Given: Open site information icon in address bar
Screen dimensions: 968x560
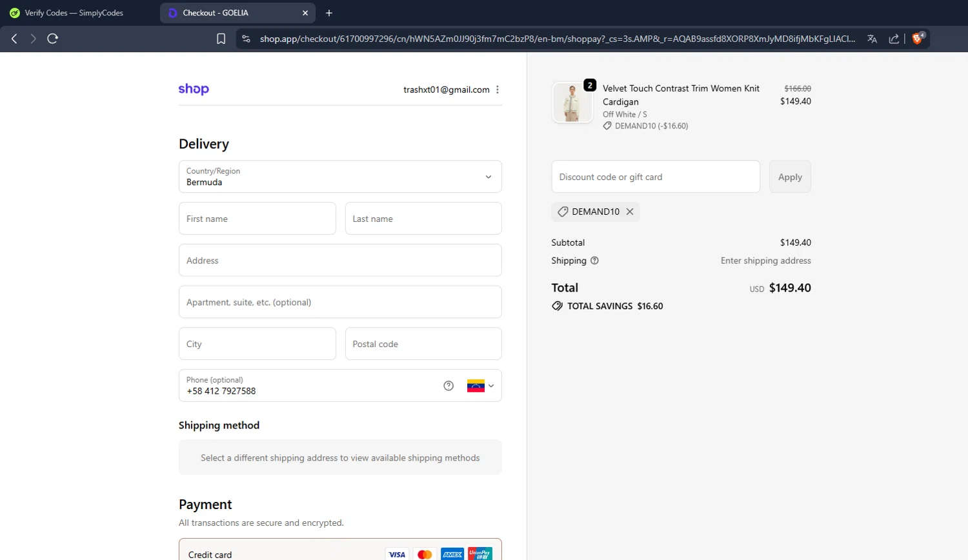Looking at the screenshot, I should click(x=246, y=39).
